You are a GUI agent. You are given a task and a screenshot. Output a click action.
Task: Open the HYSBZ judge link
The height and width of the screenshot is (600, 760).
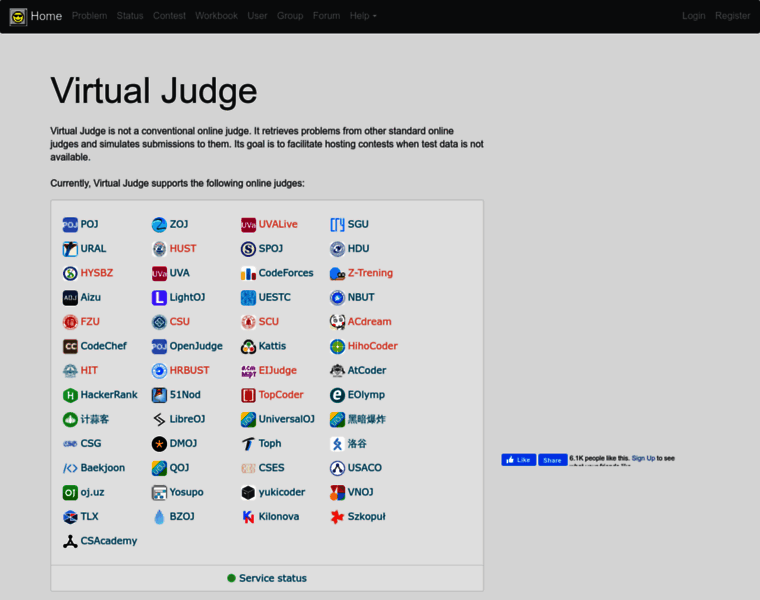pyautogui.click(x=96, y=273)
